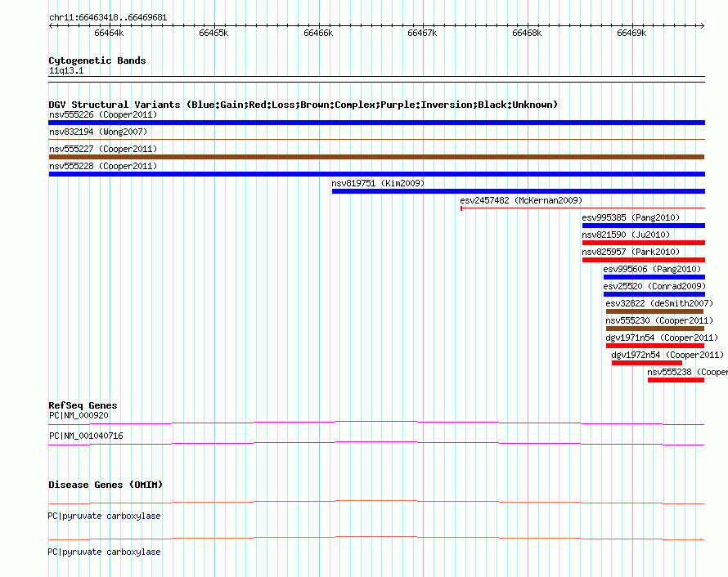The height and width of the screenshot is (577, 728).
Task: Open the first PC|pyruvate carboxylase link
Action: [104, 516]
